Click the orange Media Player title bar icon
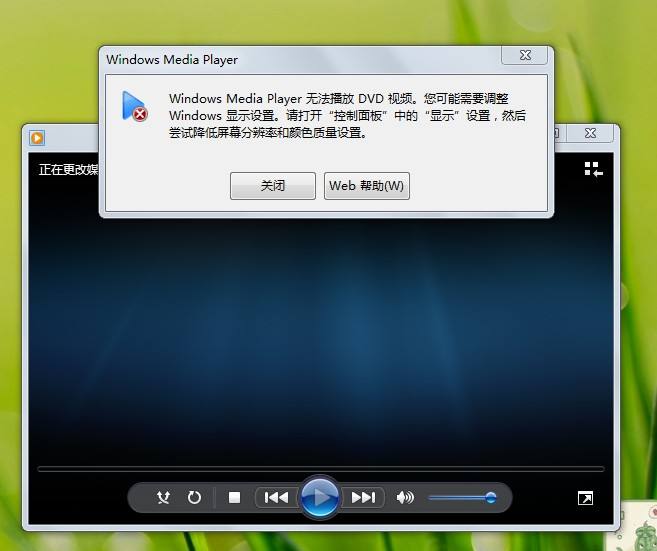Viewport: 657px width, 551px height. click(x=37, y=137)
